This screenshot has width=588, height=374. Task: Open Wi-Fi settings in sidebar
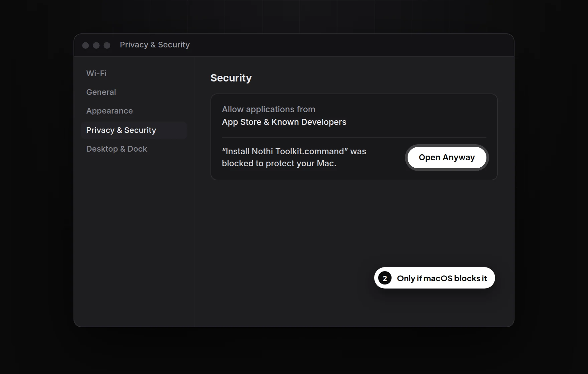pos(97,73)
